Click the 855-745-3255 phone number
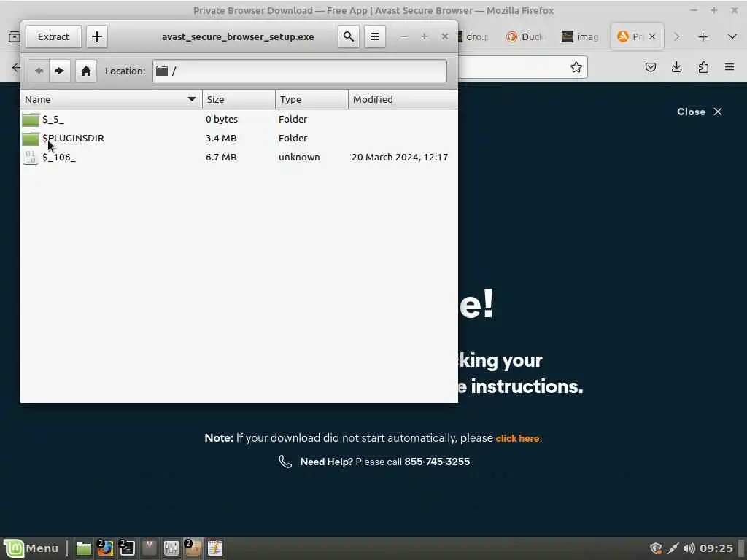Screen dimensions: 747x560 point(437,462)
